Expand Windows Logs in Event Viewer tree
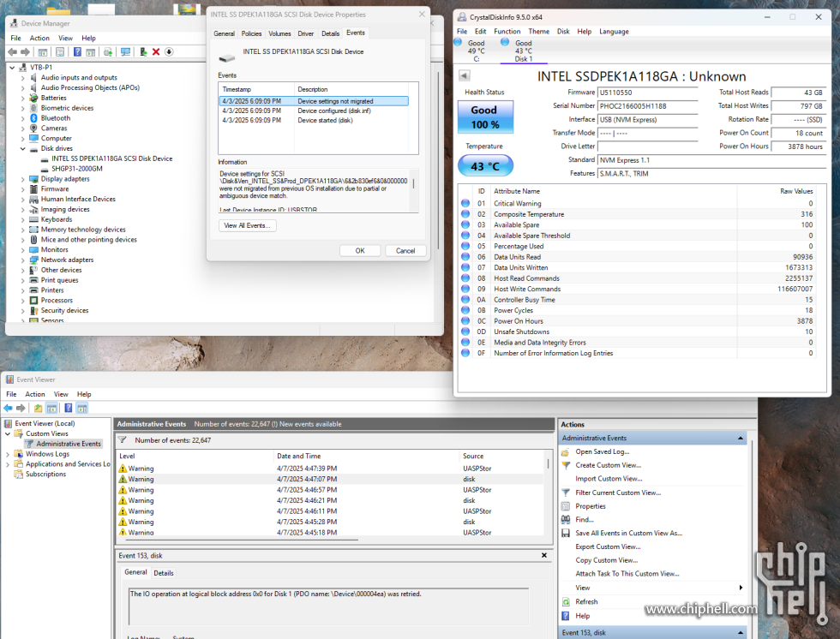This screenshot has width=840, height=639. coord(8,454)
